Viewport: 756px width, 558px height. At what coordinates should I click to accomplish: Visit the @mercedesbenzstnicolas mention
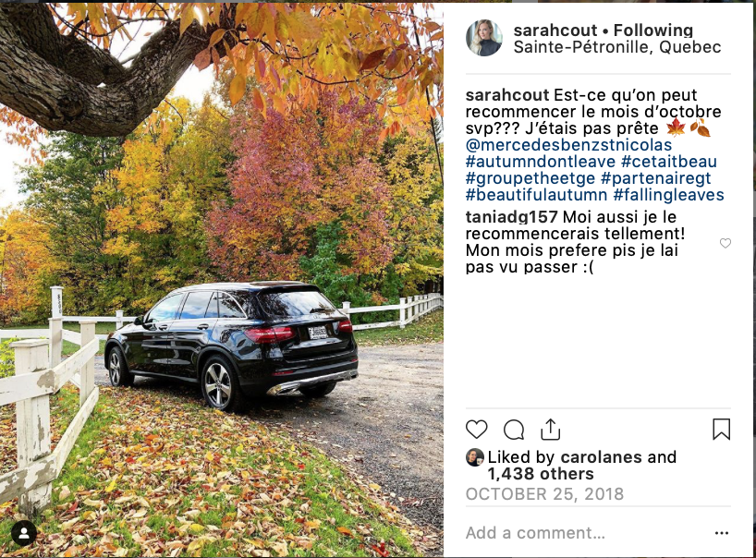pyautogui.click(x=568, y=145)
